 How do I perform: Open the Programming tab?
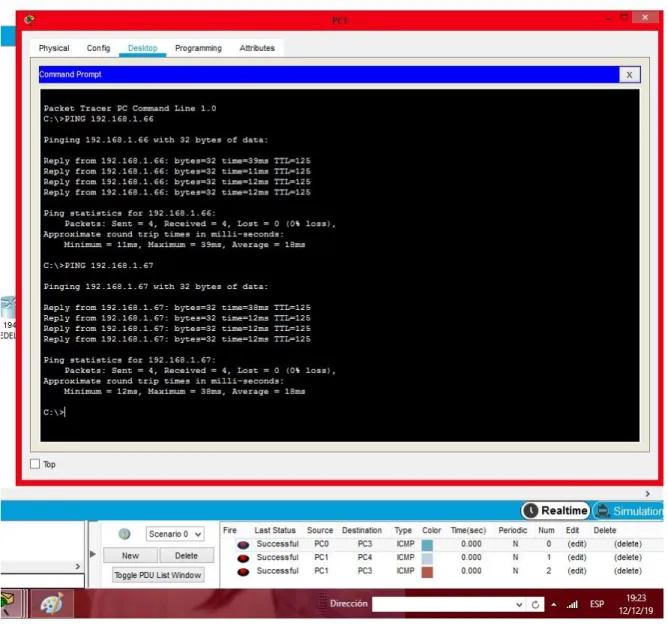tap(198, 48)
